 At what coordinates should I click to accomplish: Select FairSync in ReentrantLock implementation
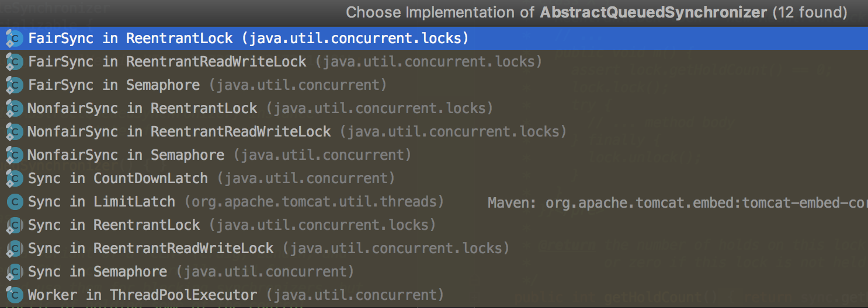[434, 38]
